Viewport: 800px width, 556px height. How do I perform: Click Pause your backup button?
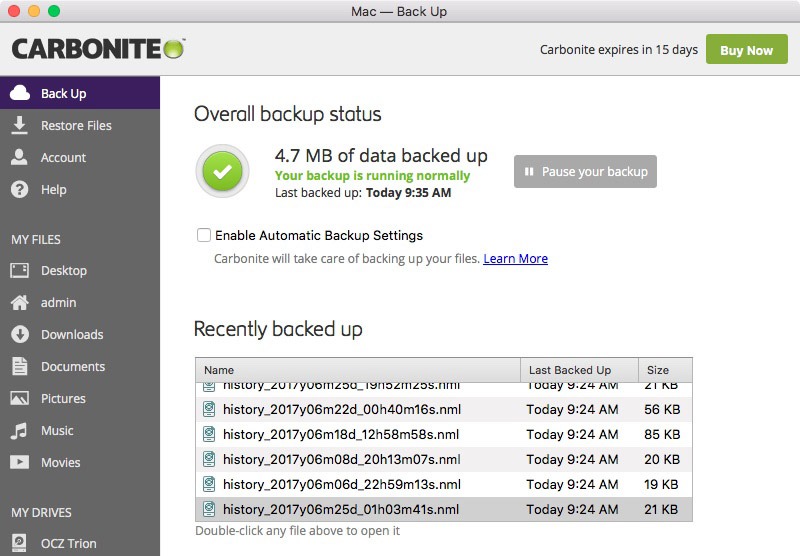[585, 171]
